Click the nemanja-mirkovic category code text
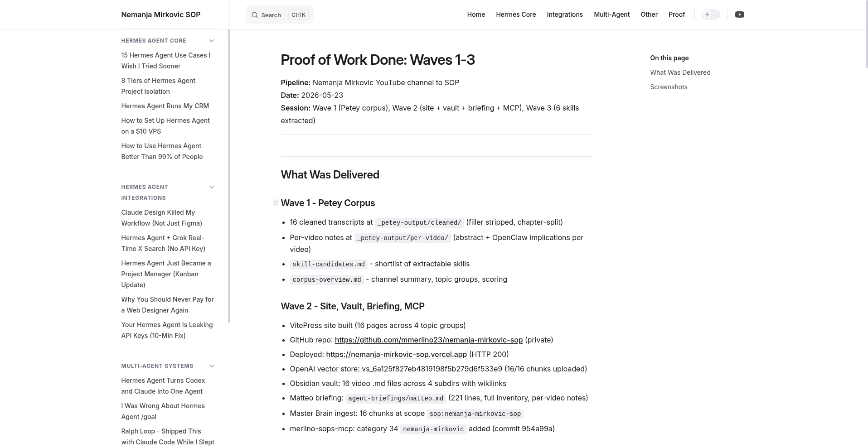The image size is (868, 448). point(433,429)
